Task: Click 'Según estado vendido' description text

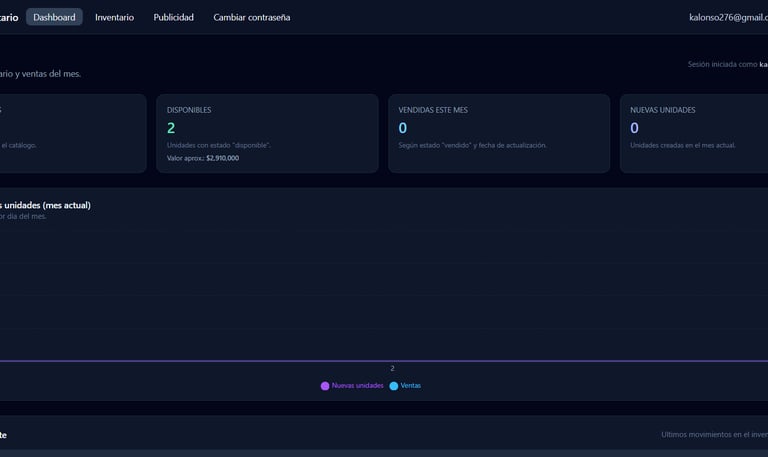Action: 472,145
